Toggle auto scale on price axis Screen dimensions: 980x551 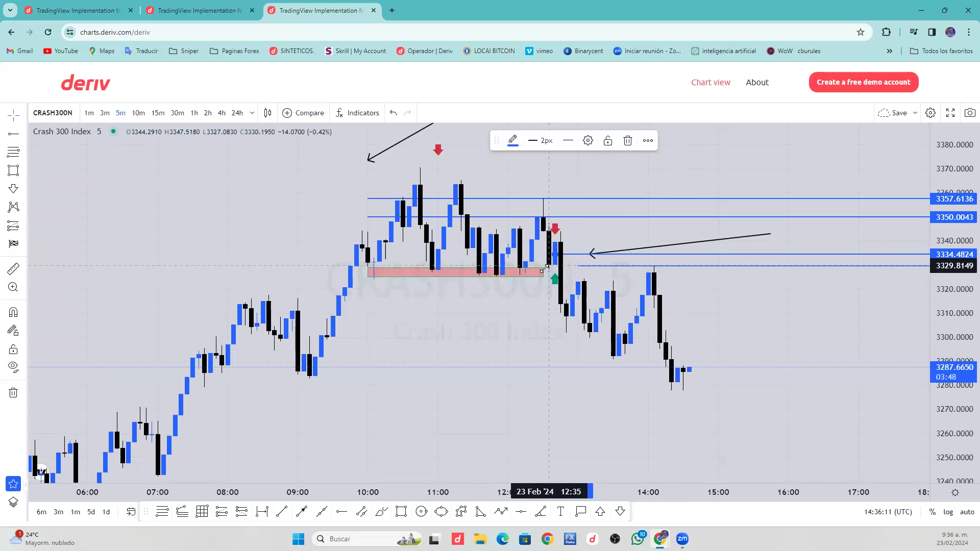967,512
